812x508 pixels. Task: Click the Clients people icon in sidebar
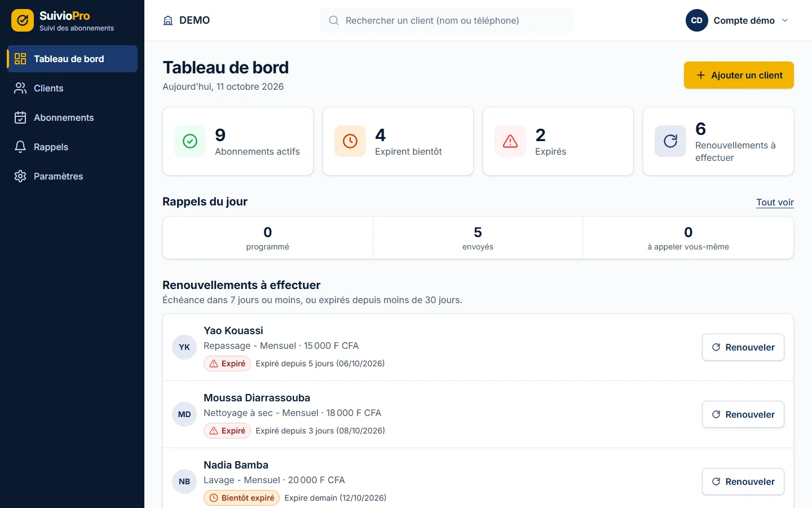[x=20, y=88]
